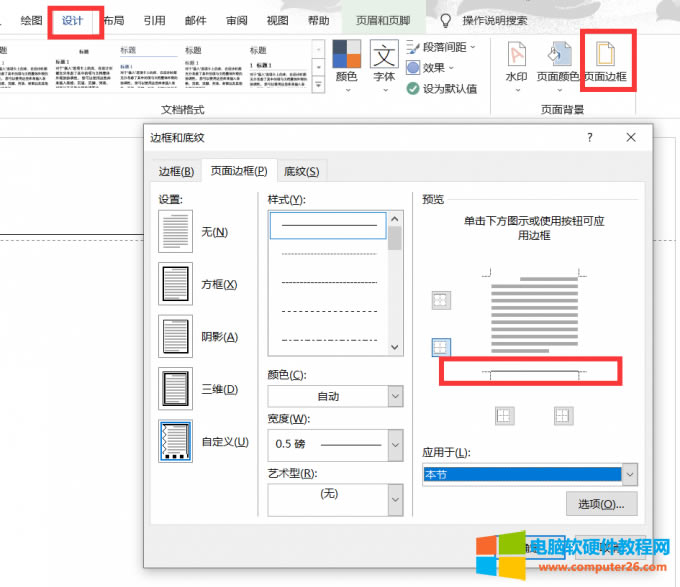Click Set as Default (设为默认值)
Viewport: 680px width, 587px height.
(x=441, y=88)
